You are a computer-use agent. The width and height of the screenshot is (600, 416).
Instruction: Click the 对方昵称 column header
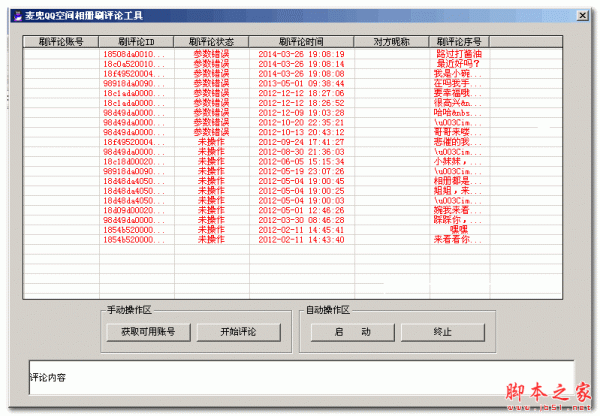click(391, 42)
